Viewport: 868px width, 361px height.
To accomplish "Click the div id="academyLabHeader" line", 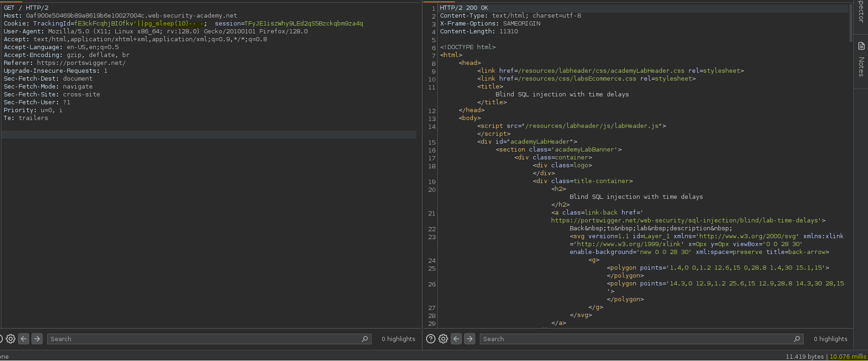I will coord(527,142).
